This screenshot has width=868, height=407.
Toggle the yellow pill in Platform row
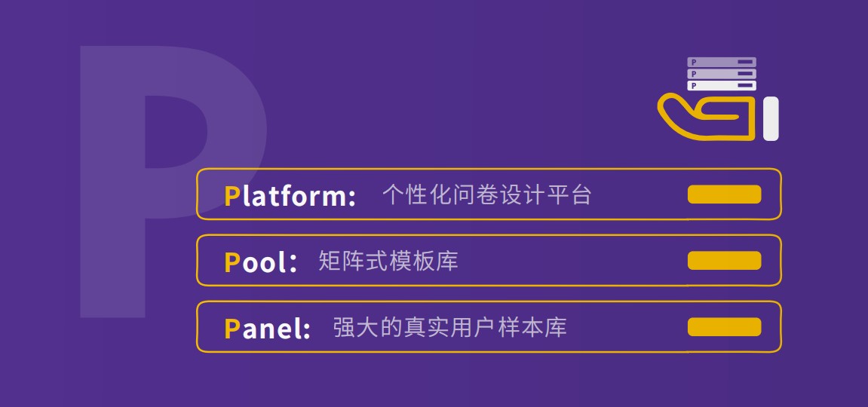coord(724,194)
